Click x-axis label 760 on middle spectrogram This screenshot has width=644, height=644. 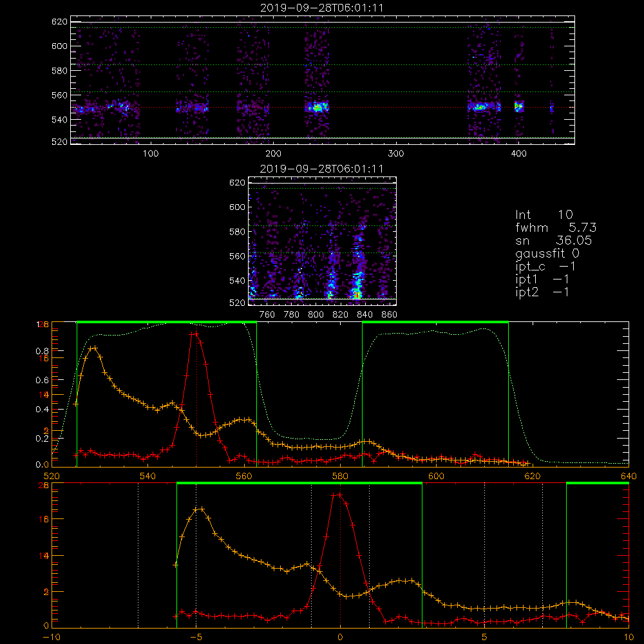coord(267,315)
